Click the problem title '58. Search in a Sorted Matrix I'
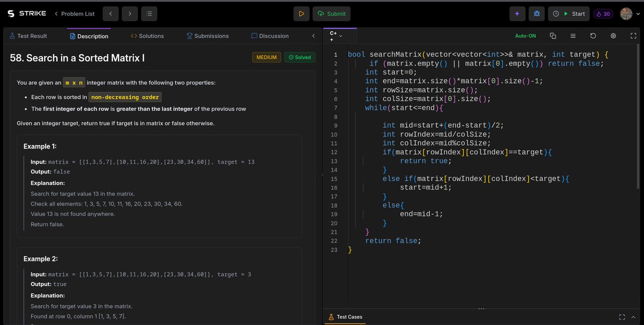The width and height of the screenshot is (644, 325). 77,57
